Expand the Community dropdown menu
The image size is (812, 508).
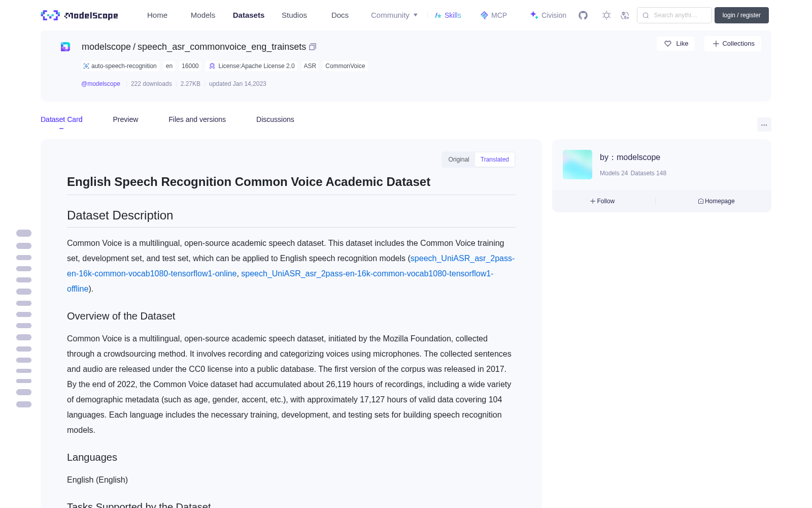[394, 15]
